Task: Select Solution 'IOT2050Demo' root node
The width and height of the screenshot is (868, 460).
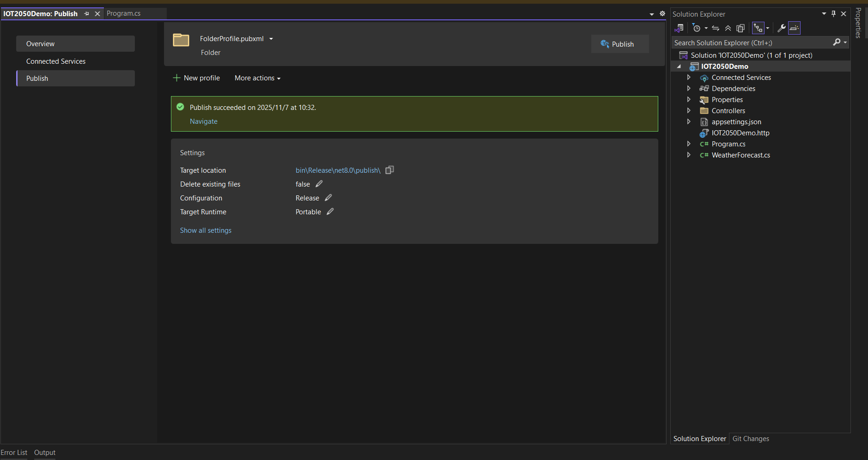Action: coord(752,55)
